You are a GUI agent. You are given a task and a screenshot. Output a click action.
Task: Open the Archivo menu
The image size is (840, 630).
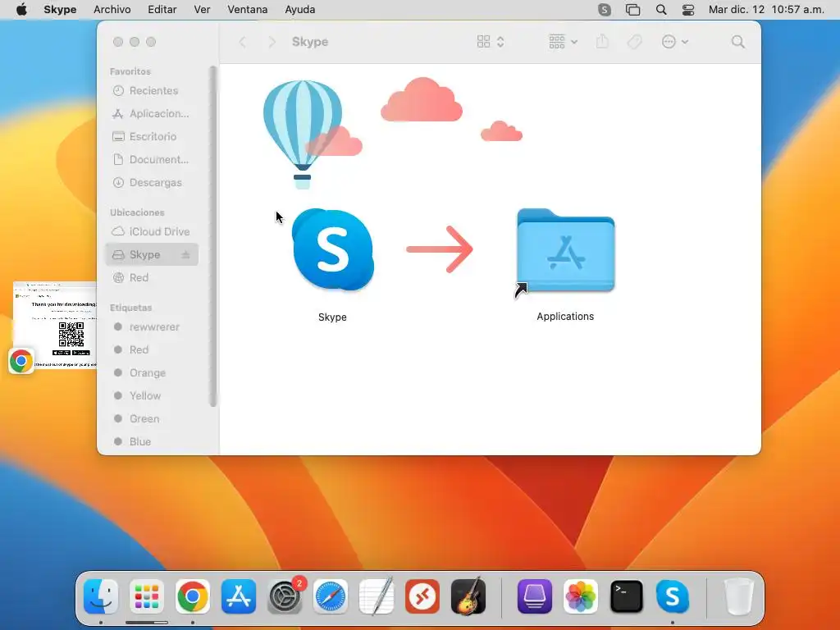(x=112, y=10)
